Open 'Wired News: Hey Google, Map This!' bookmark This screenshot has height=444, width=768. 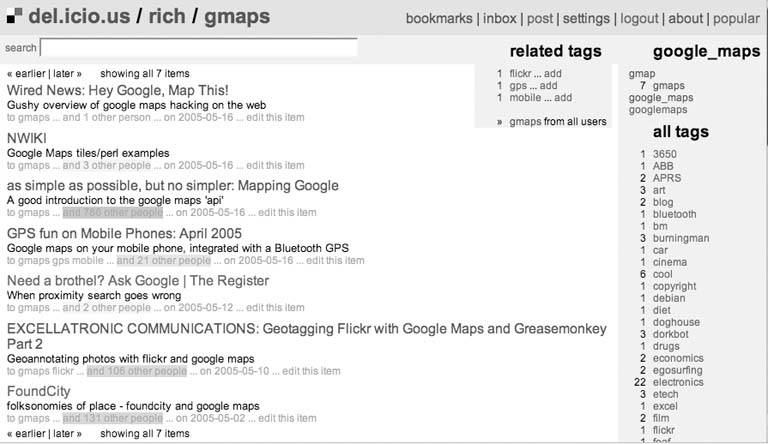(118, 90)
